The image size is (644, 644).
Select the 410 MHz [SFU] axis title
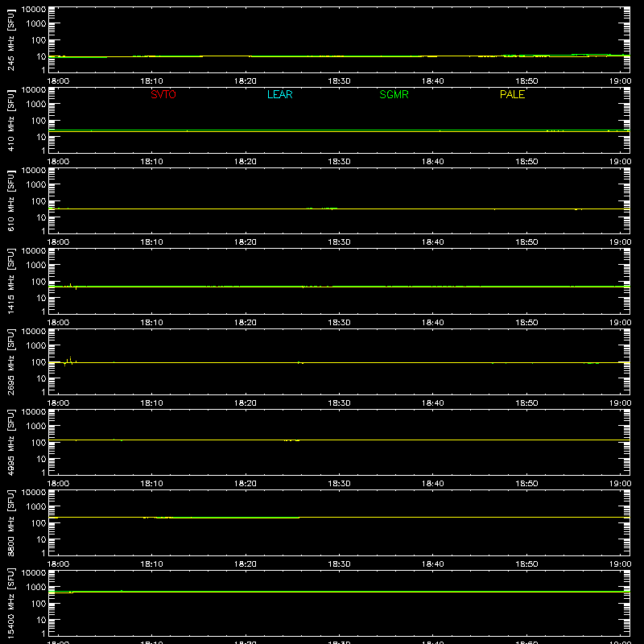10,120
